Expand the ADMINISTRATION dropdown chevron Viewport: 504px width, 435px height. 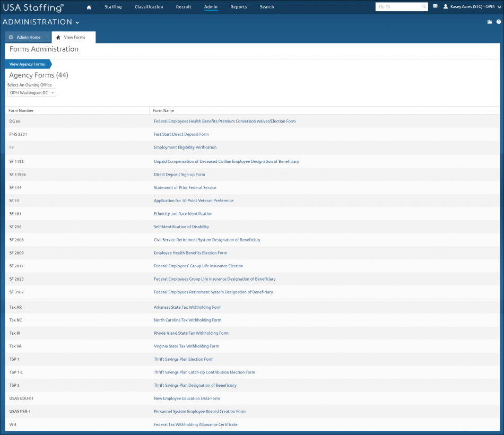[x=77, y=22]
